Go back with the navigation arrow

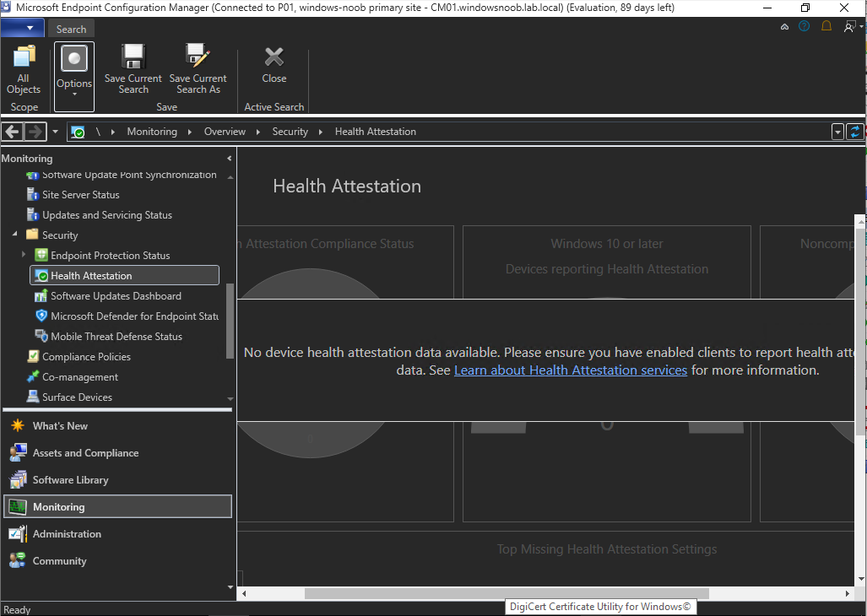pos(12,132)
